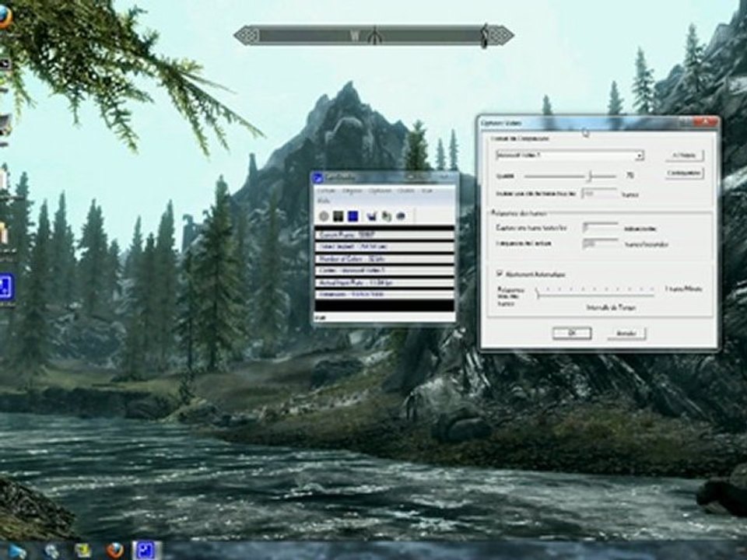The image size is (747, 560).
Task: Click the Configuration button in Video Options
Action: tap(685, 173)
